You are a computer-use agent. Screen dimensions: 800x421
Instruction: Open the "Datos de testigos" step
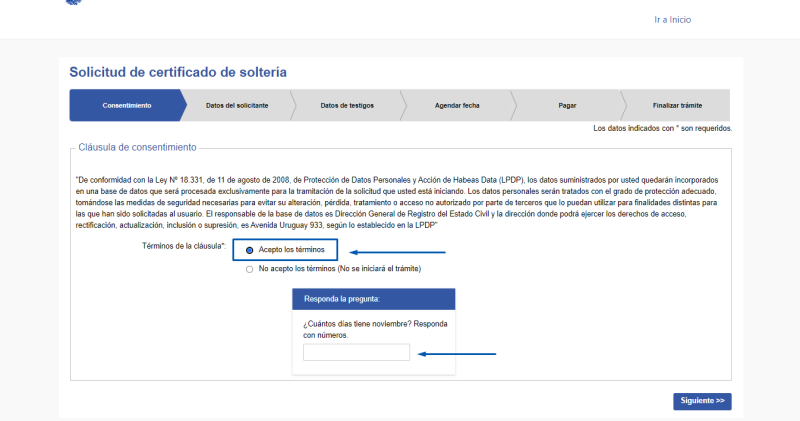(x=348, y=105)
